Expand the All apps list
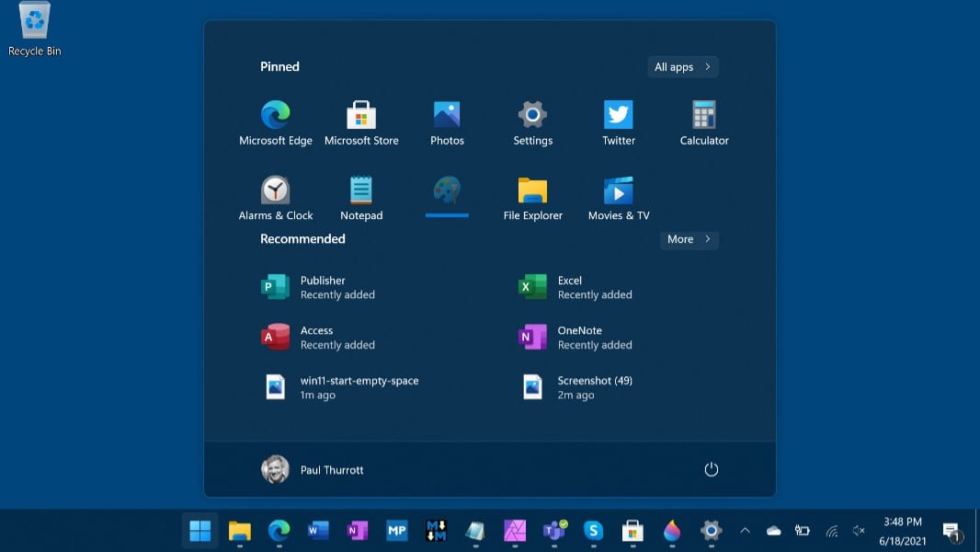 (682, 67)
